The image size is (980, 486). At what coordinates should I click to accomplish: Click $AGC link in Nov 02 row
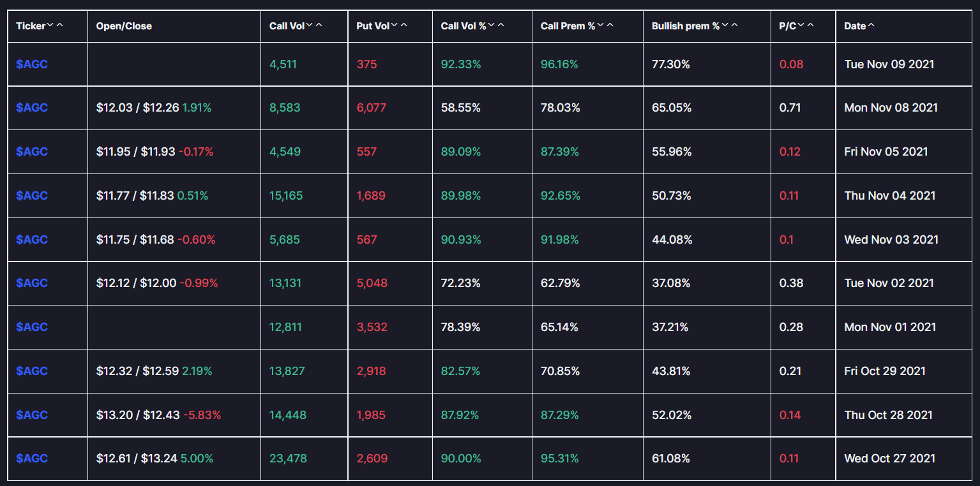point(32,283)
